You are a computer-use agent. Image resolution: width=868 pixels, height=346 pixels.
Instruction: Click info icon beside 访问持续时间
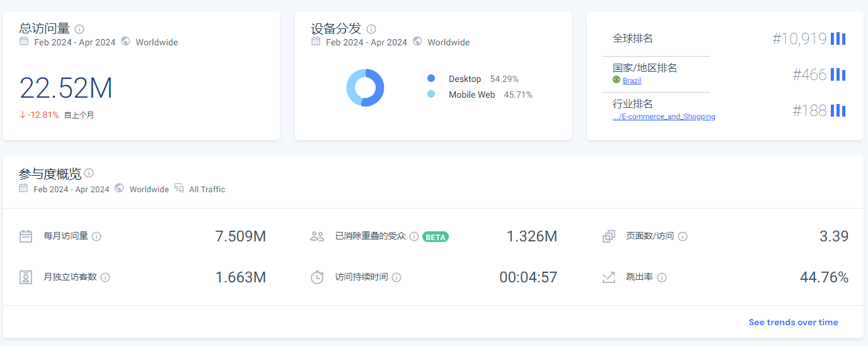click(x=396, y=277)
